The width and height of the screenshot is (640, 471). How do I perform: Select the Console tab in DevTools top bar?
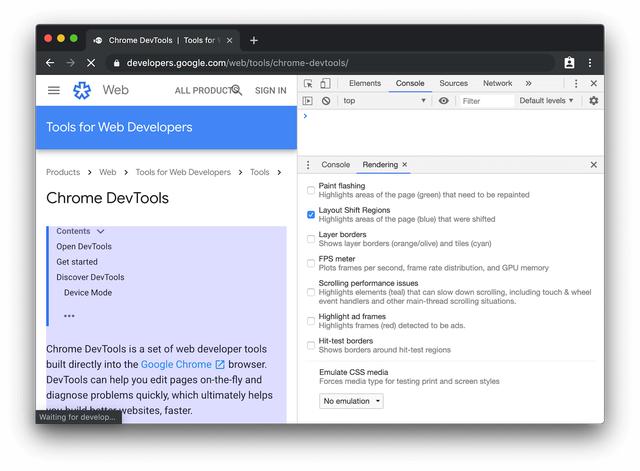pos(410,83)
